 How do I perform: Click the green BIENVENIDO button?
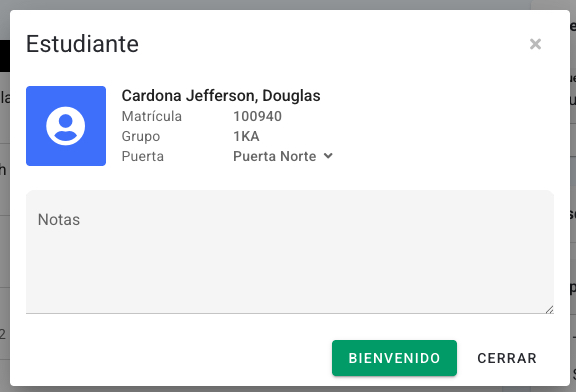click(394, 358)
